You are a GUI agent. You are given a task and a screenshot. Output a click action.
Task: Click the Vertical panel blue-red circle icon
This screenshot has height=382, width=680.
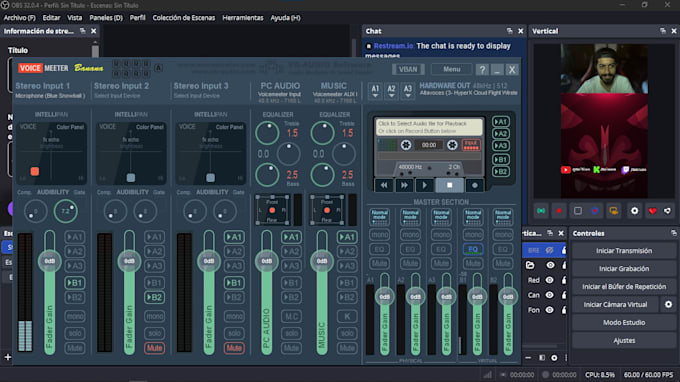coord(595,211)
